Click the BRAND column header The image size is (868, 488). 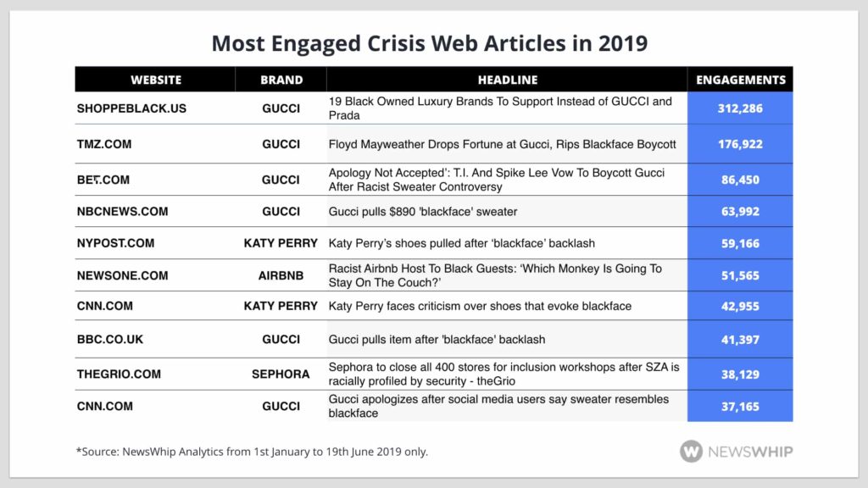281,80
